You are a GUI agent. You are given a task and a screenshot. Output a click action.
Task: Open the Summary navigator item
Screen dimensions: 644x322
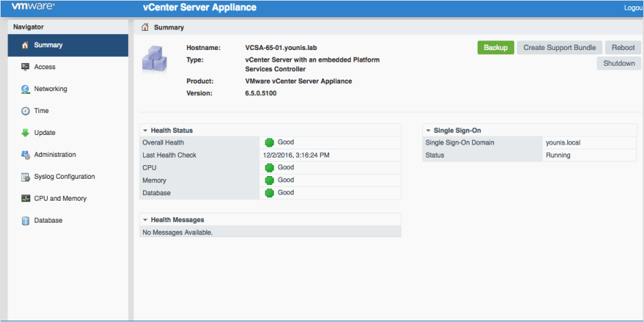68,45
